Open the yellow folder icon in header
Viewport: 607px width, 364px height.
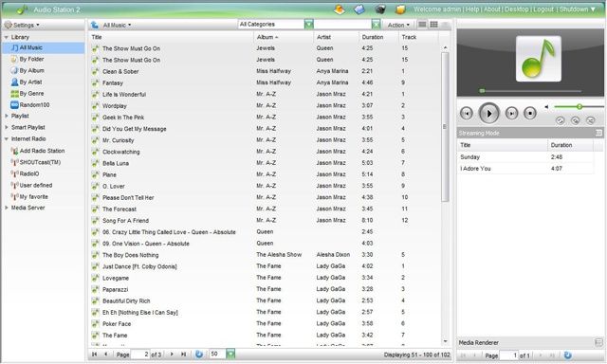(x=400, y=9)
